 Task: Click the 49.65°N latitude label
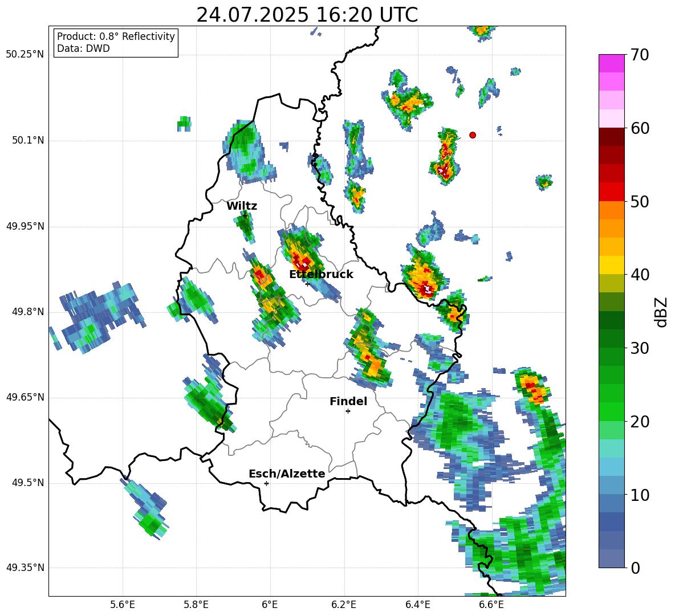point(25,397)
